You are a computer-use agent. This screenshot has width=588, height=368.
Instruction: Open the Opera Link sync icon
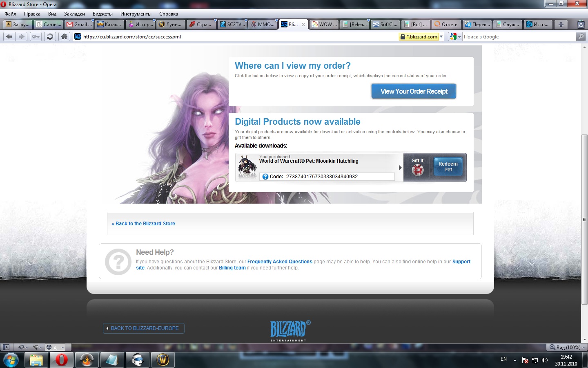point(21,347)
